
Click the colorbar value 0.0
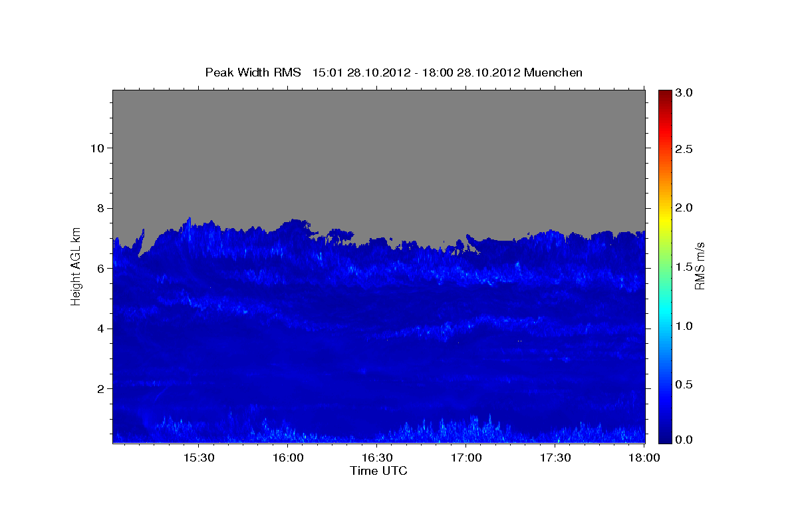coord(685,440)
